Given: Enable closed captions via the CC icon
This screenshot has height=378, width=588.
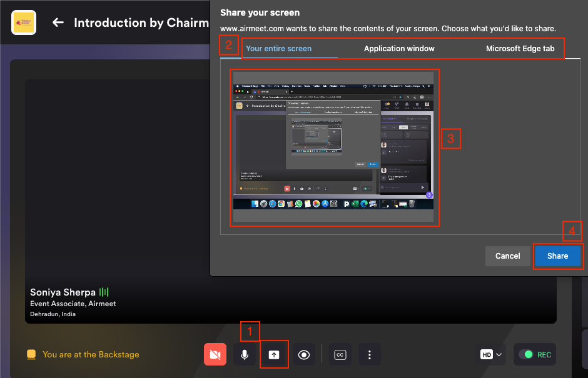Looking at the screenshot, I should (340, 354).
